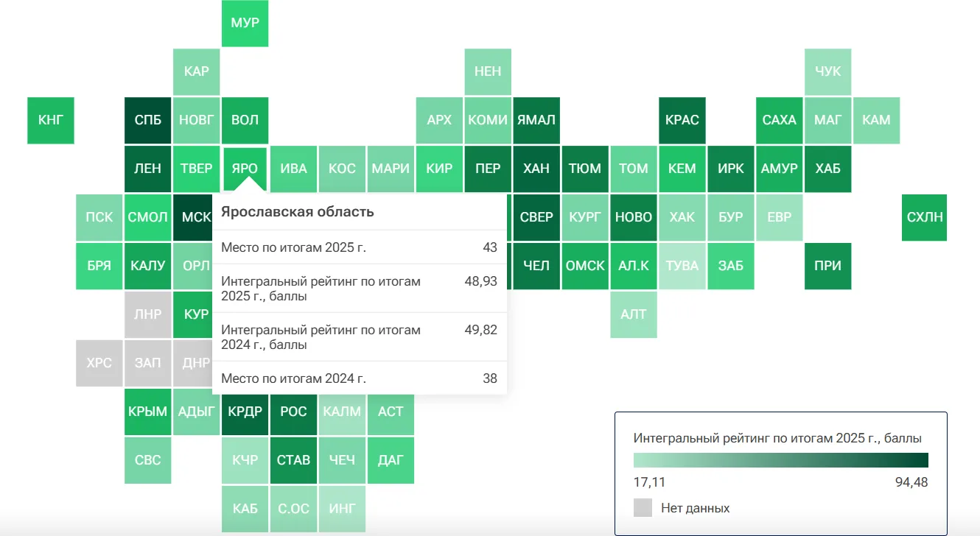Open the ЯМАЛ region tile
This screenshot has height=536, width=980.
tap(536, 120)
